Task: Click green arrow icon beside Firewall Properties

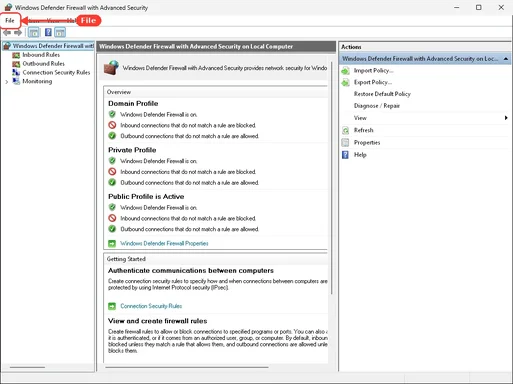Action: click(112, 244)
